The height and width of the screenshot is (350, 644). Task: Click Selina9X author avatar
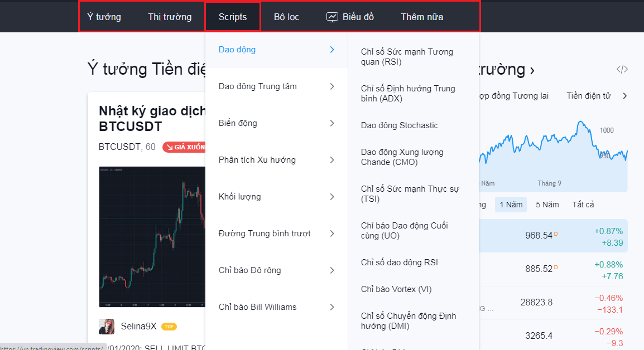point(107,327)
